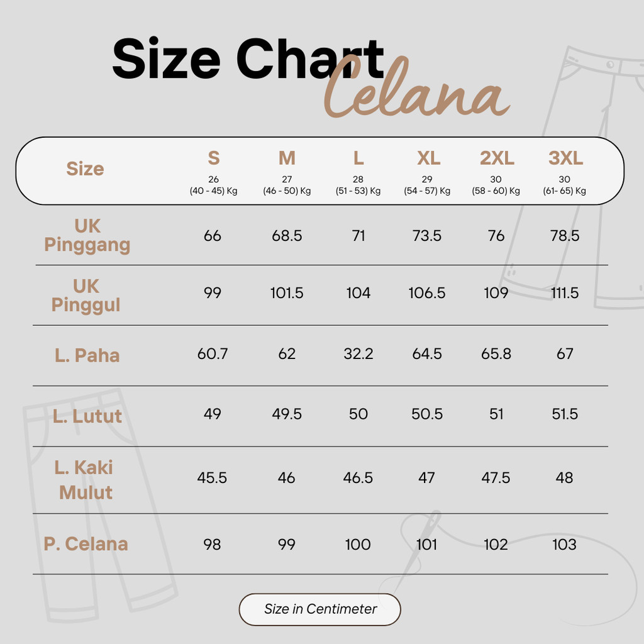This screenshot has width=644, height=644.
Task: Click the "UK Pinggul" row label
Action: click(x=86, y=296)
